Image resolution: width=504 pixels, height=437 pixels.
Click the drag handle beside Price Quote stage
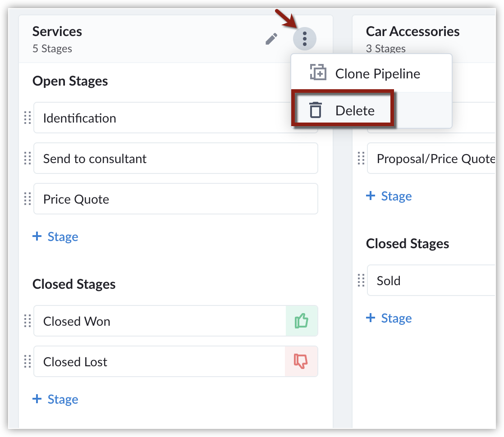point(27,199)
